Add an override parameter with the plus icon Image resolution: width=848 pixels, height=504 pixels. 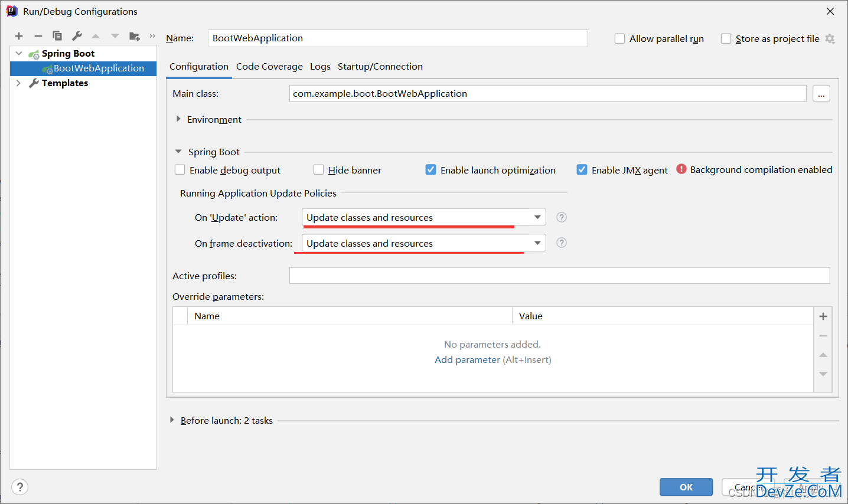point(823,316)
